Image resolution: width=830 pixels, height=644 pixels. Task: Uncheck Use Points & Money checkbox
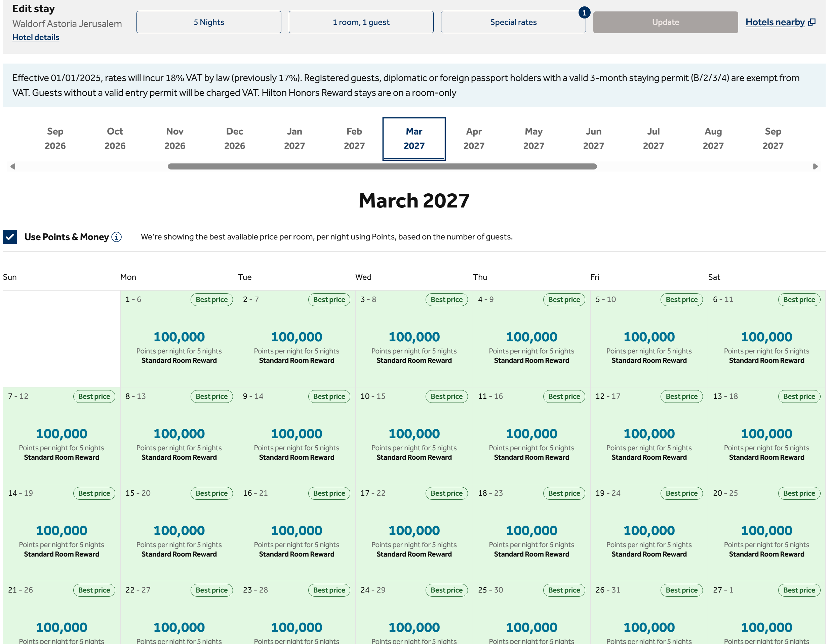click(x=10, y=237)
